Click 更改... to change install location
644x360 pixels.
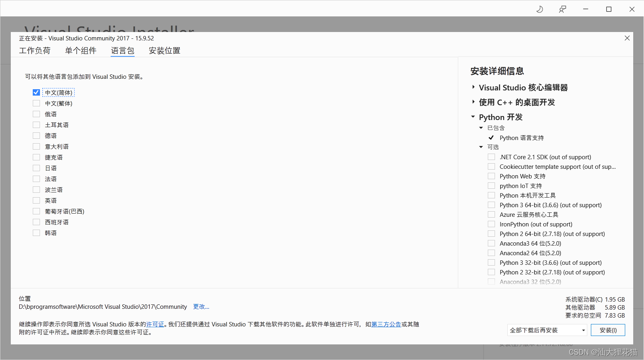[x=201, y=306]
